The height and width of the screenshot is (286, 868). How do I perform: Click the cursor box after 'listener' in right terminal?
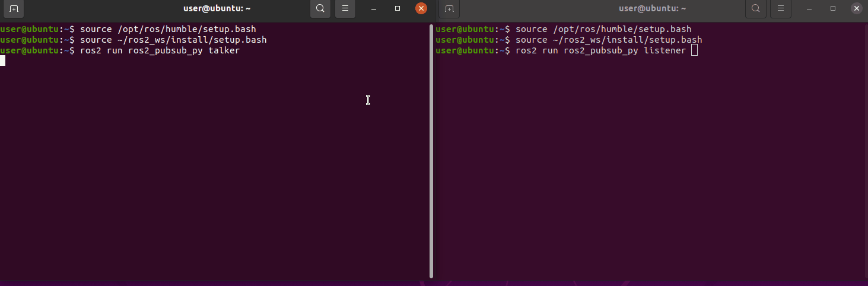click(x=694, y=51)
